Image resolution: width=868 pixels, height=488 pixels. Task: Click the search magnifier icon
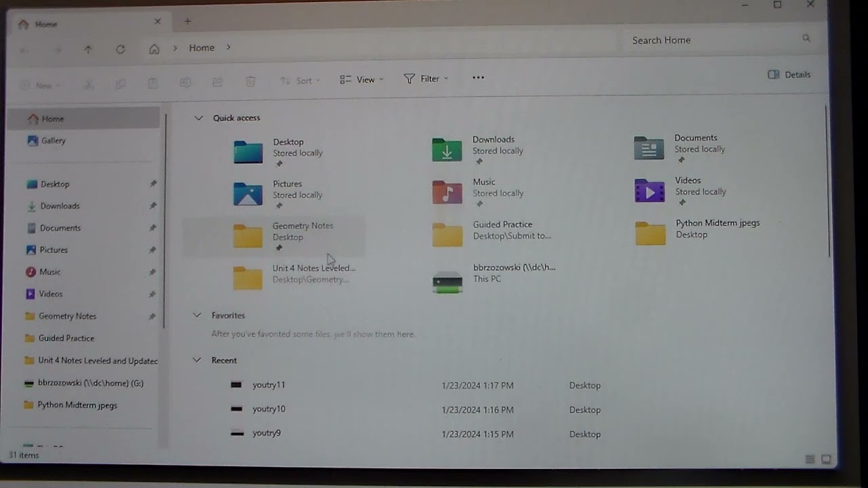tap(806, 39)
